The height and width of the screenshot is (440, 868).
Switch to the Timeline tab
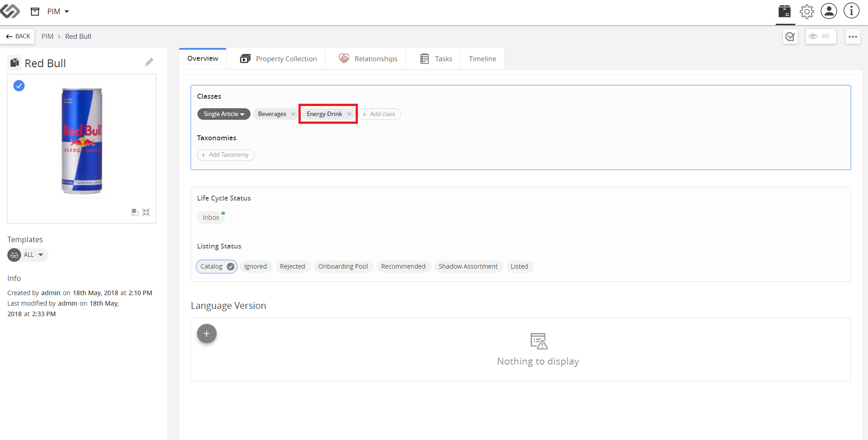point(482,59)
